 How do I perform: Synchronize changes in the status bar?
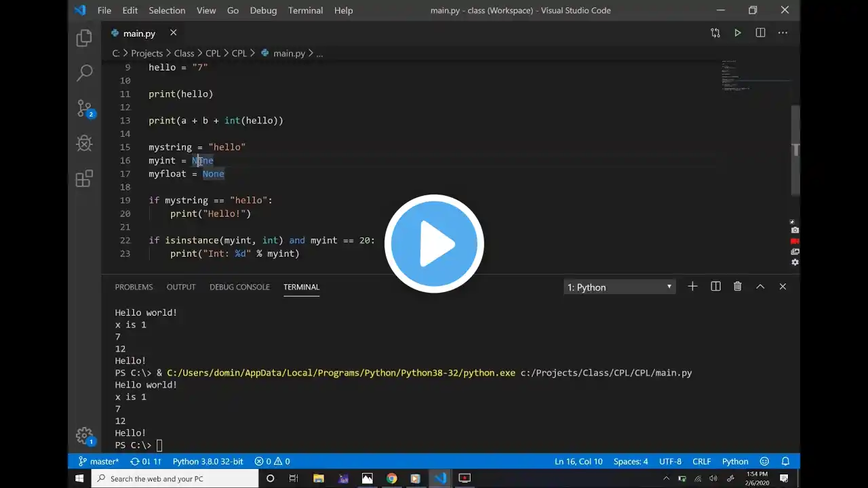pyautogui.click(x=145, y=462)
